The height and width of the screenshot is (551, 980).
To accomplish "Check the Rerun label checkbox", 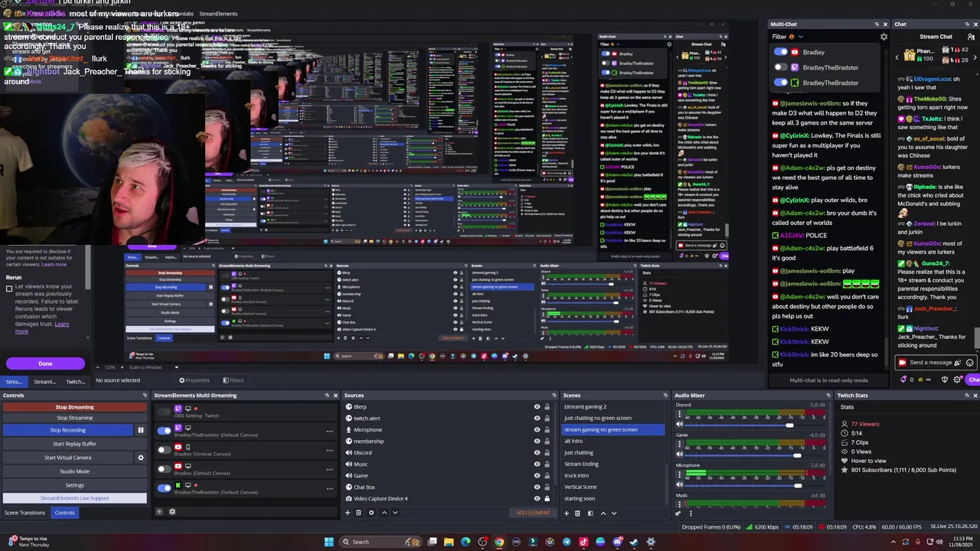I will click(x=9, y=289).
